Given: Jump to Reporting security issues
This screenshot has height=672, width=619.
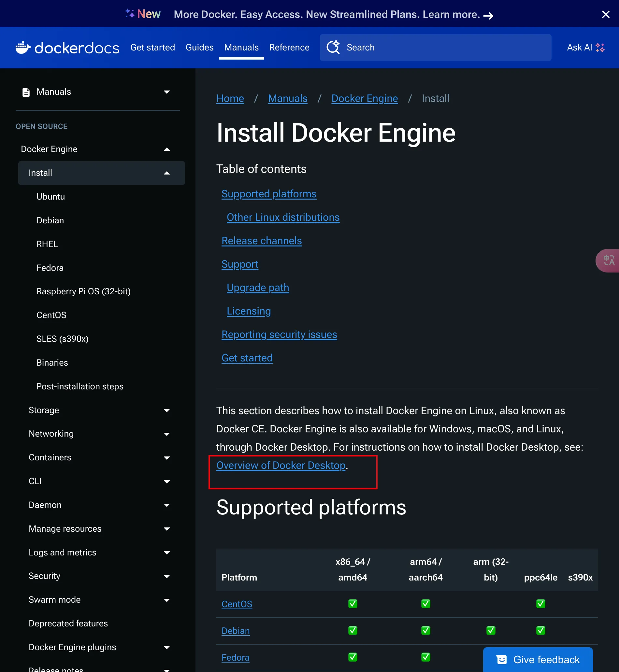Looking at the screenshot, I should click(279, 334).
